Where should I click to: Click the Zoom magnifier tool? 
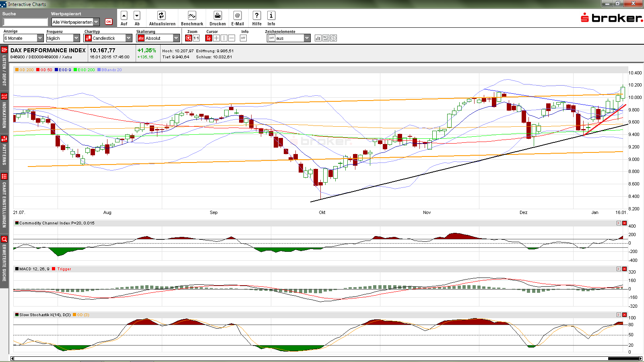[188, 38]
